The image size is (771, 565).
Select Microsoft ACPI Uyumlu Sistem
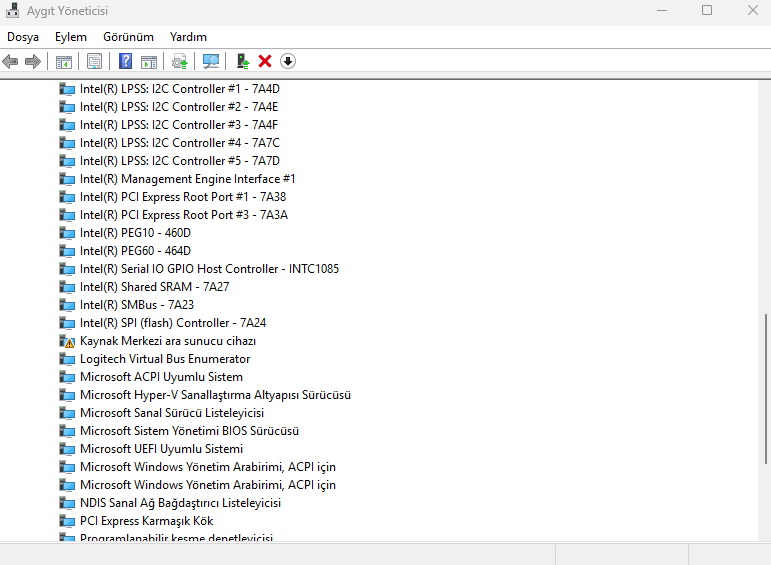pos(161,377)
